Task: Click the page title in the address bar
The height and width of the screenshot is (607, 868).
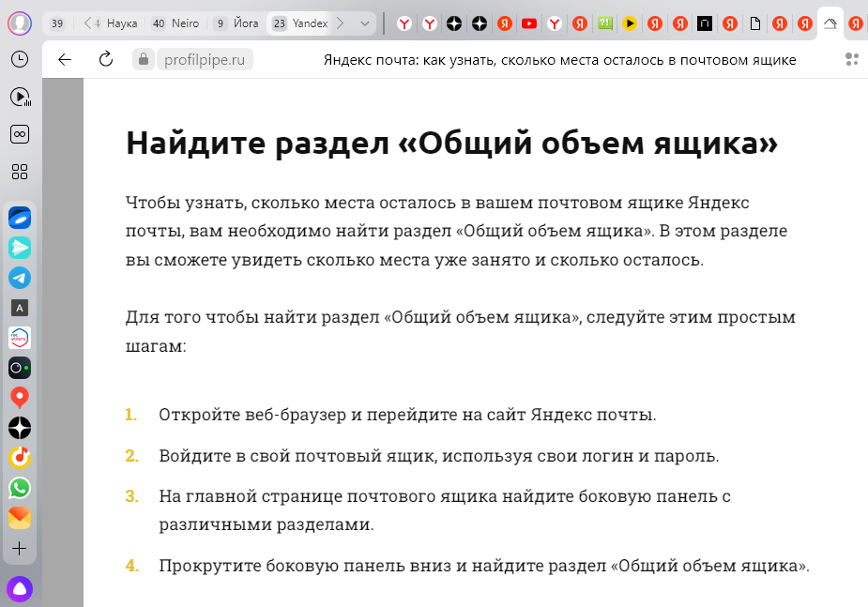Action: 559,60
